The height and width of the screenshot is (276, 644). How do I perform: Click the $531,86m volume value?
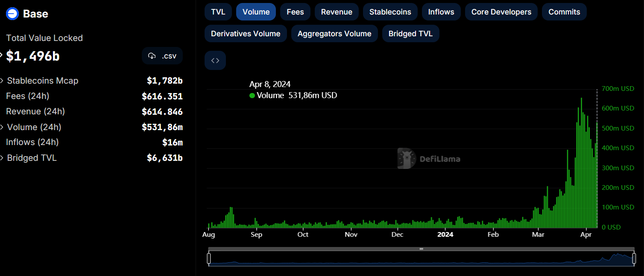[162, 127]
